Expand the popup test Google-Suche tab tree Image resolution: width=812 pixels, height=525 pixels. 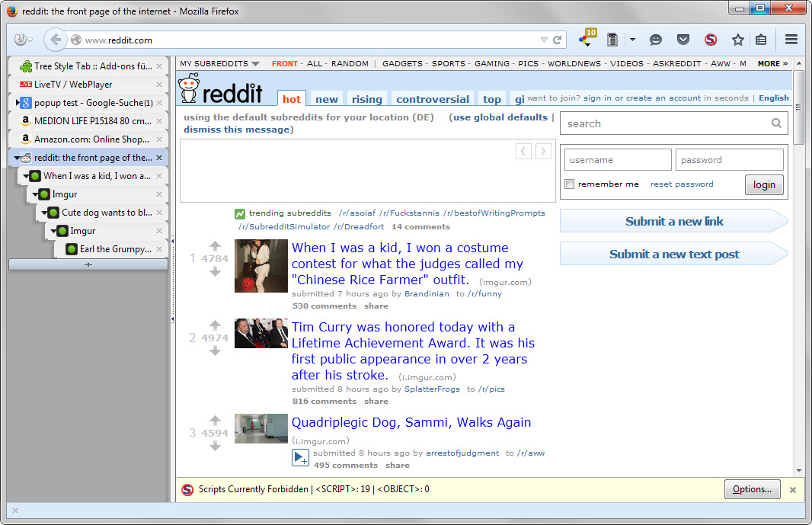18,103
